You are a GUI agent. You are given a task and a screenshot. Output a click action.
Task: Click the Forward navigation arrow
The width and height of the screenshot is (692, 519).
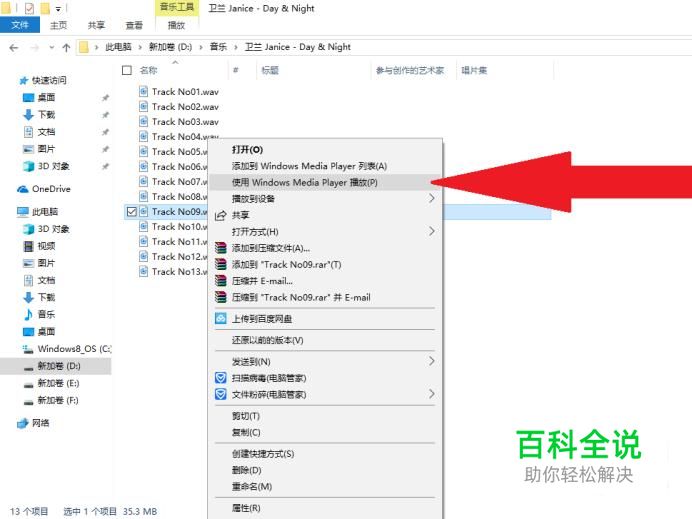pyautogui.click(x=34, y=47)
